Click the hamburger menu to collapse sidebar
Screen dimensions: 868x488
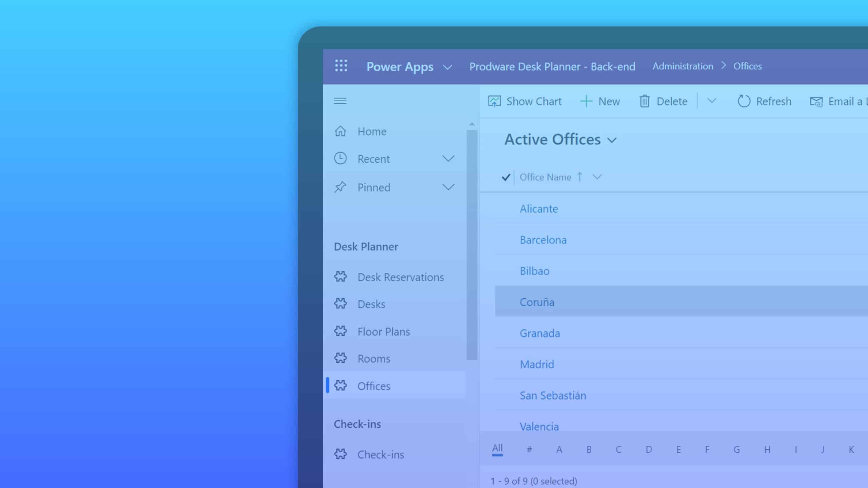(340, 100)
